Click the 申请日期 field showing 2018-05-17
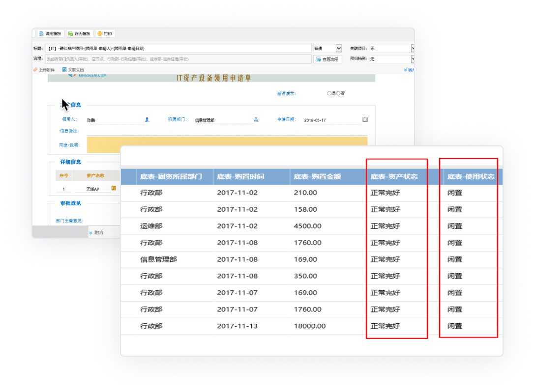The height and width of the screenshot is (392, 535). click(333, 120)
